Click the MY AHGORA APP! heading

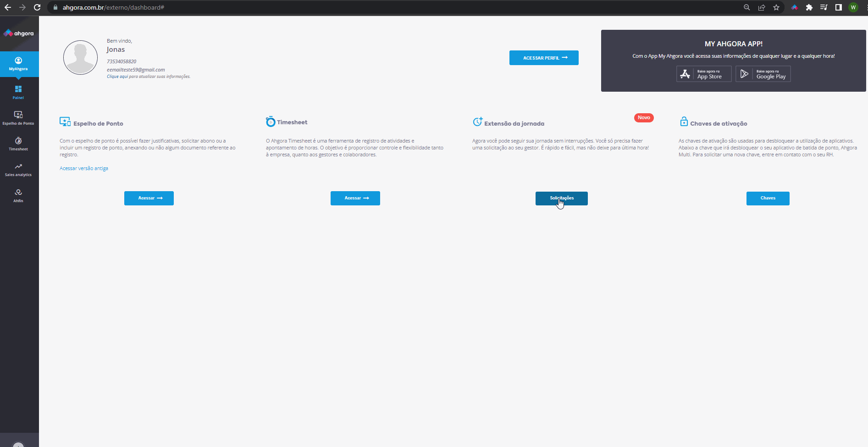734,44
